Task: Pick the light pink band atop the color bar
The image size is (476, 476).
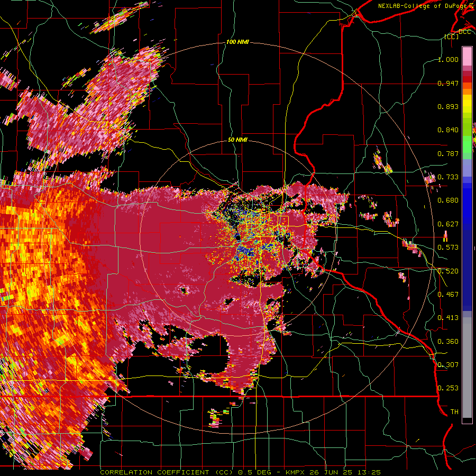Action: click(x=467, y=56)
